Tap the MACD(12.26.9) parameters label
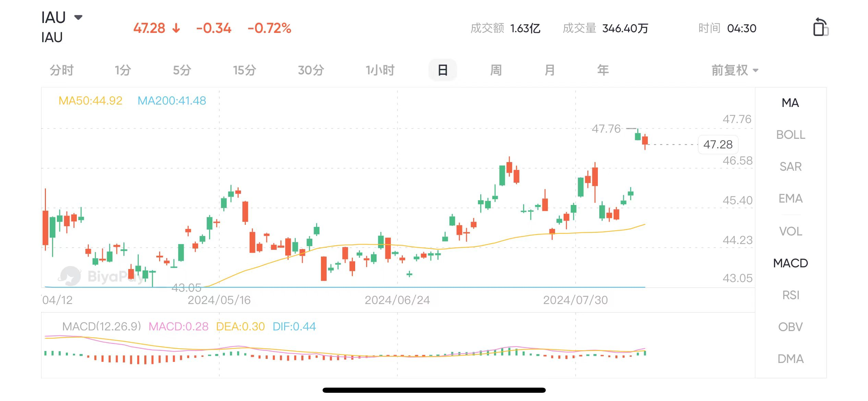Screen dimensions: 868x401 [x=102, y=326]
